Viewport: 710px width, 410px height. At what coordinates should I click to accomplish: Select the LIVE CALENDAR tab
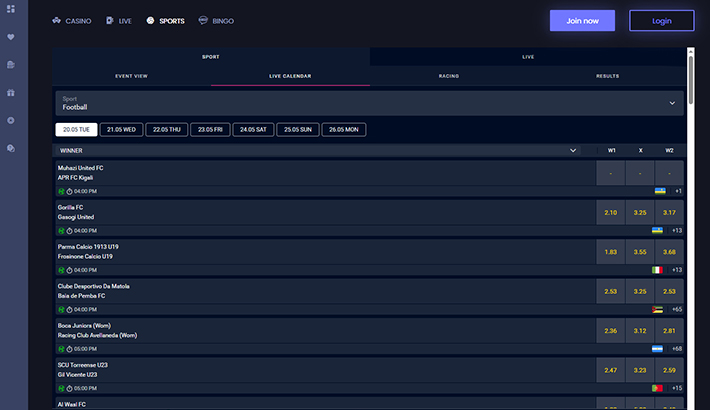(290, 76)
